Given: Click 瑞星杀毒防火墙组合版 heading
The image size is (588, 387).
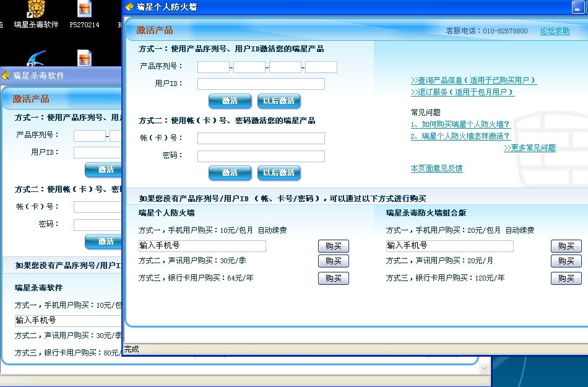Looking at the screenshot, I should coord(426,213).
